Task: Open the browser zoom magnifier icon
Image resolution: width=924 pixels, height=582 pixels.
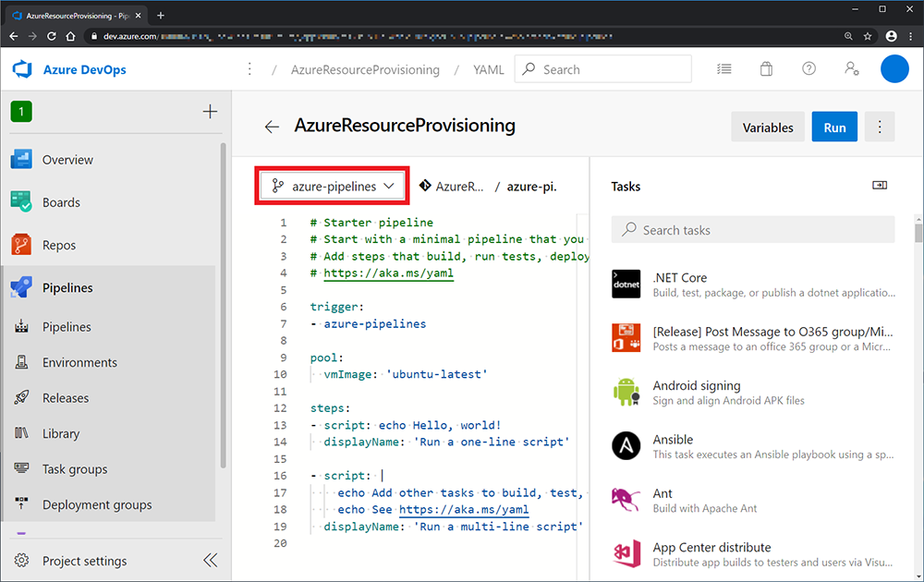Action: click(x=848, y=36)
